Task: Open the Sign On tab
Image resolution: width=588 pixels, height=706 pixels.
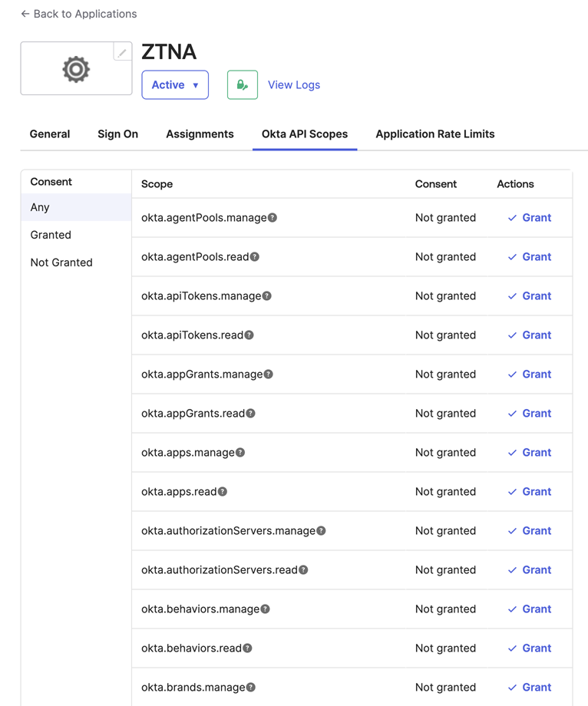Action: pos(117,134)
